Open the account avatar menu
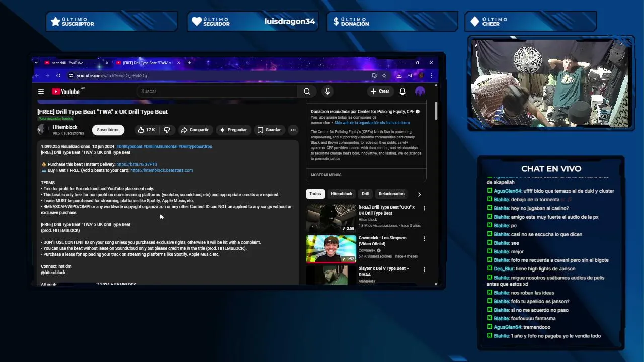Screen dimensions: 644x362 (420, 91)
